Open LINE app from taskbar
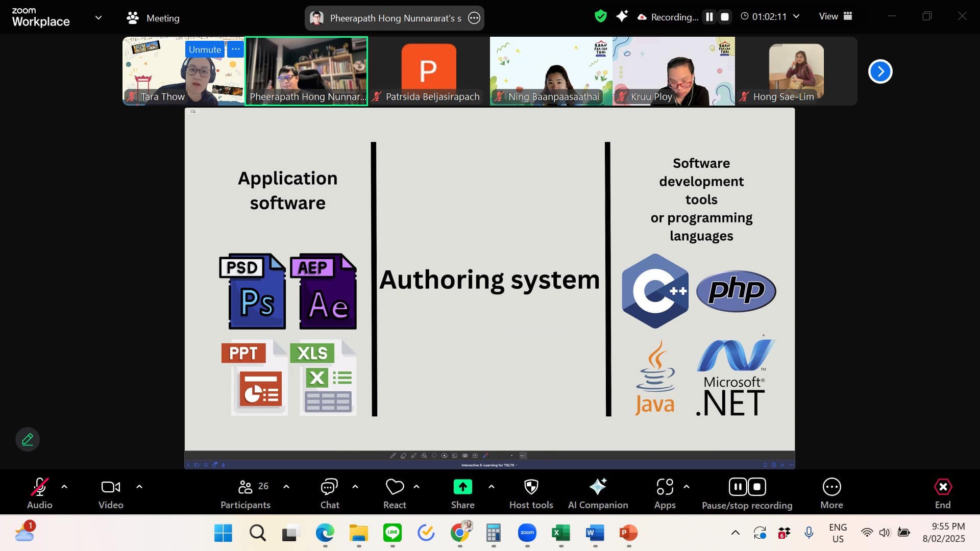Viewport: 980px width, 551px height. point(392,533)
